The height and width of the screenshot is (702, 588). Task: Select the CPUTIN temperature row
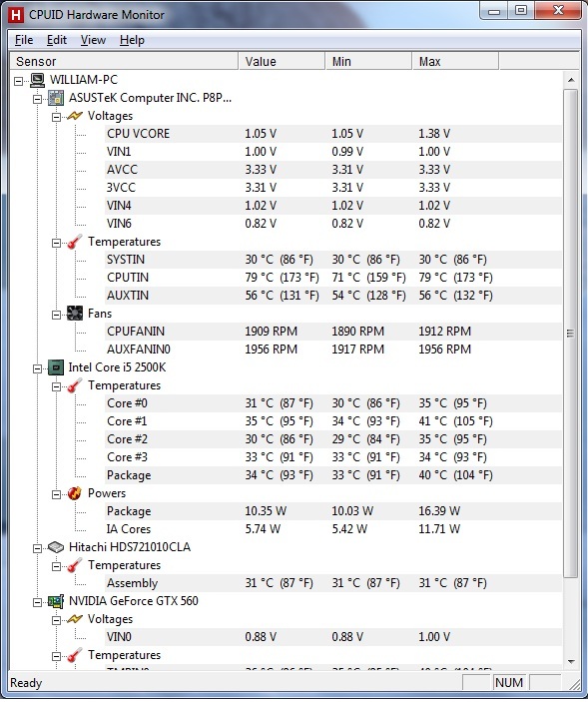click(x=332, y=278)
